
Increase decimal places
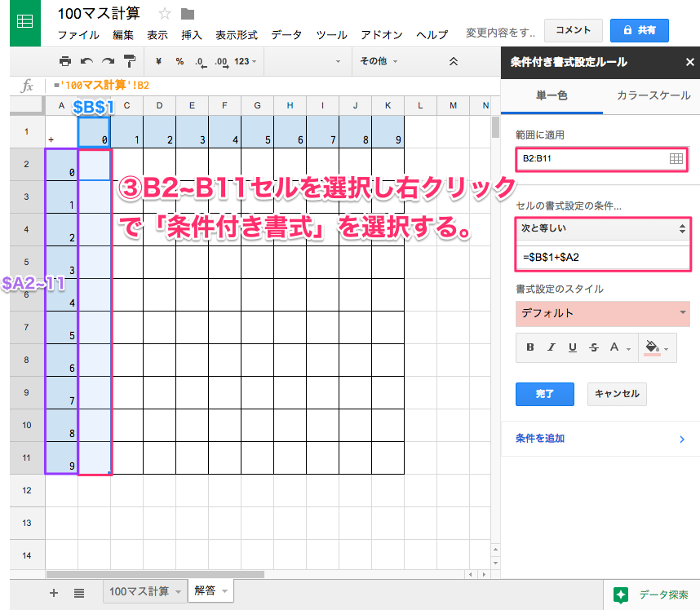pyautogui.click(x=222, y=62)
